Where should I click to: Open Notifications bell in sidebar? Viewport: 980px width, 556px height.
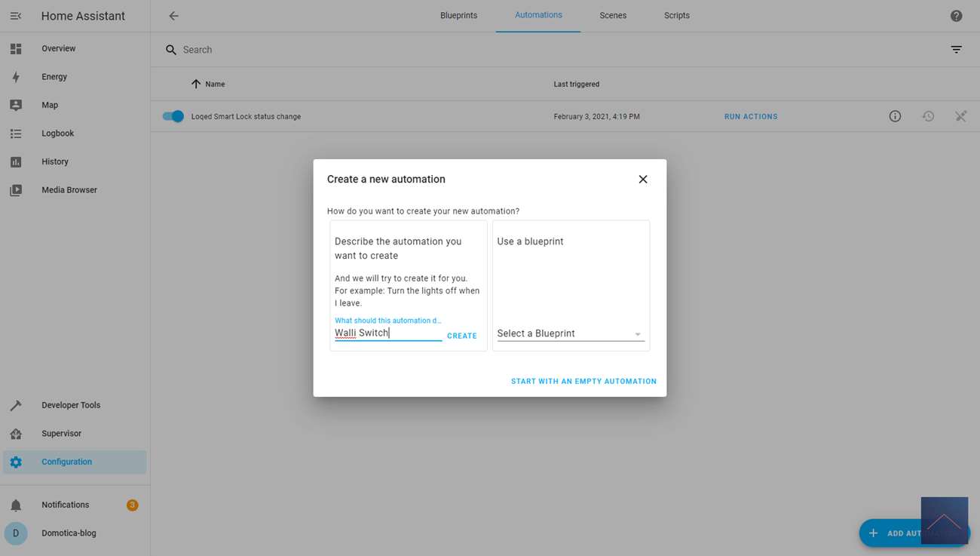pyautogui.click(x=16, y=505)
